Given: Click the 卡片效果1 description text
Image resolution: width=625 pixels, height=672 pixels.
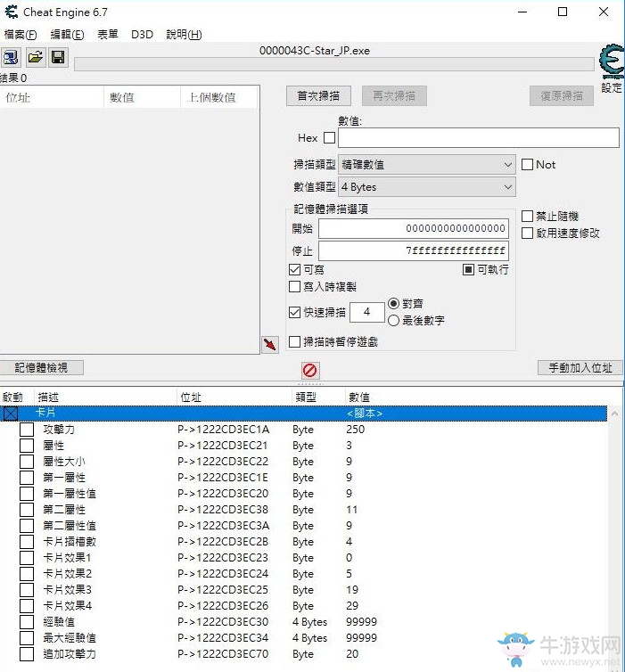Looking at the screenshot, I should [67, 558].
